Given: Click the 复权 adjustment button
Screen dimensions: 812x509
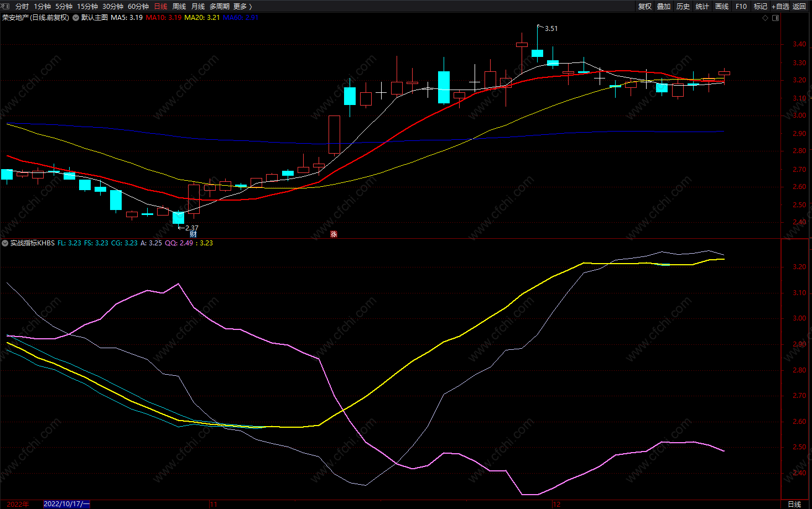Looking at the screenshot, I should click(645, 7).
